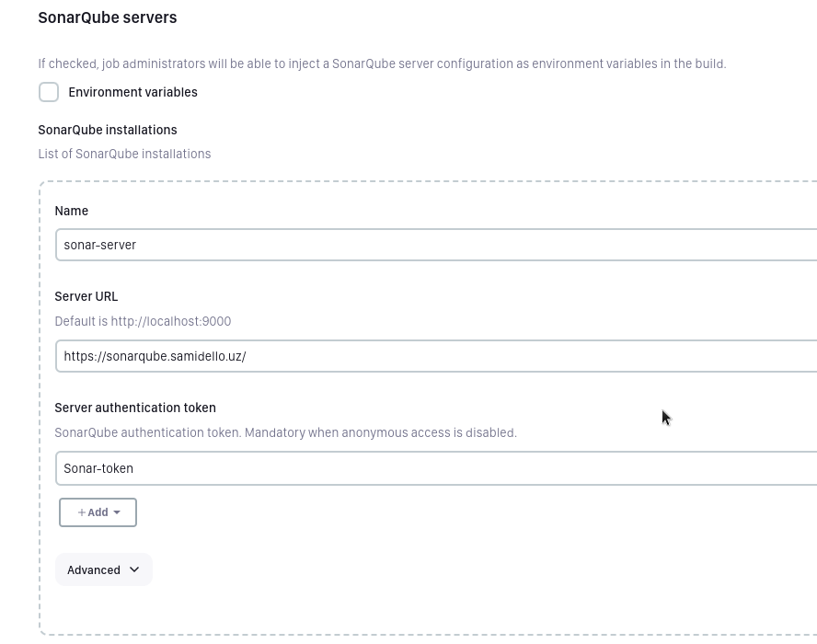Enable the Environment variables checkbox

(x=49, y=92)
